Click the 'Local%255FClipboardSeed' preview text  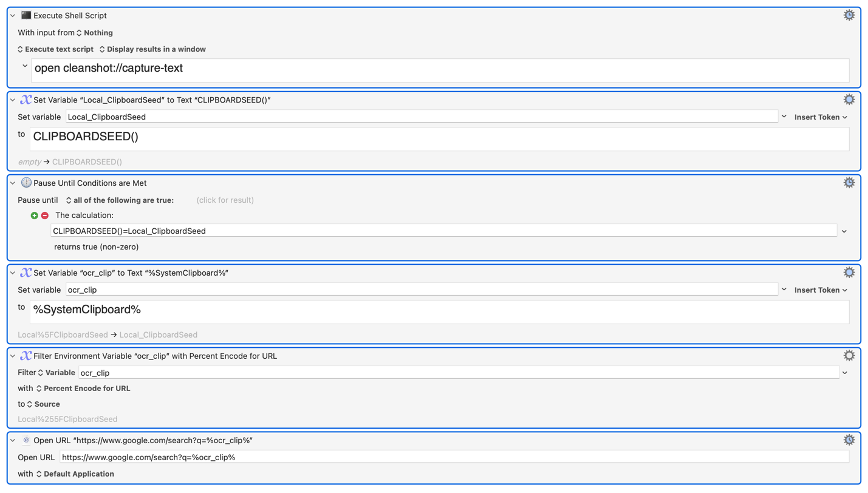(67, 420)
